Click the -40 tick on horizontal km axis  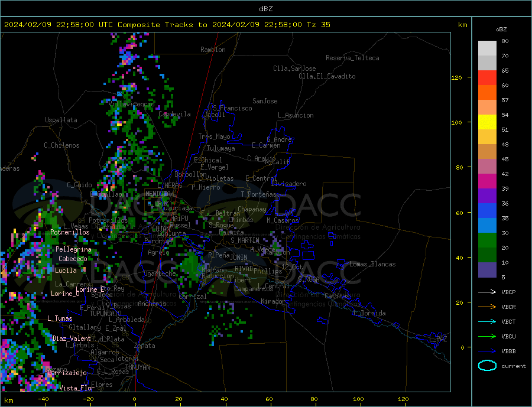tap(43, 399)
